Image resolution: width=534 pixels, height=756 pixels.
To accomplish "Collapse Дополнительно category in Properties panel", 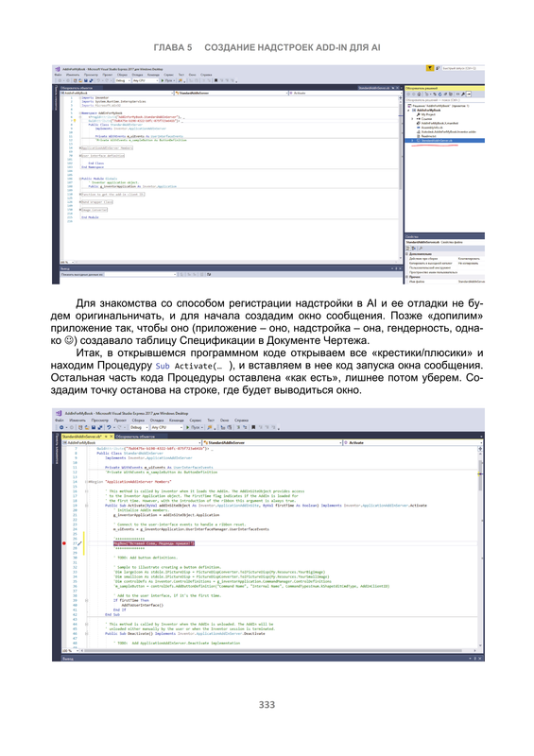I will tap(406, 253).
